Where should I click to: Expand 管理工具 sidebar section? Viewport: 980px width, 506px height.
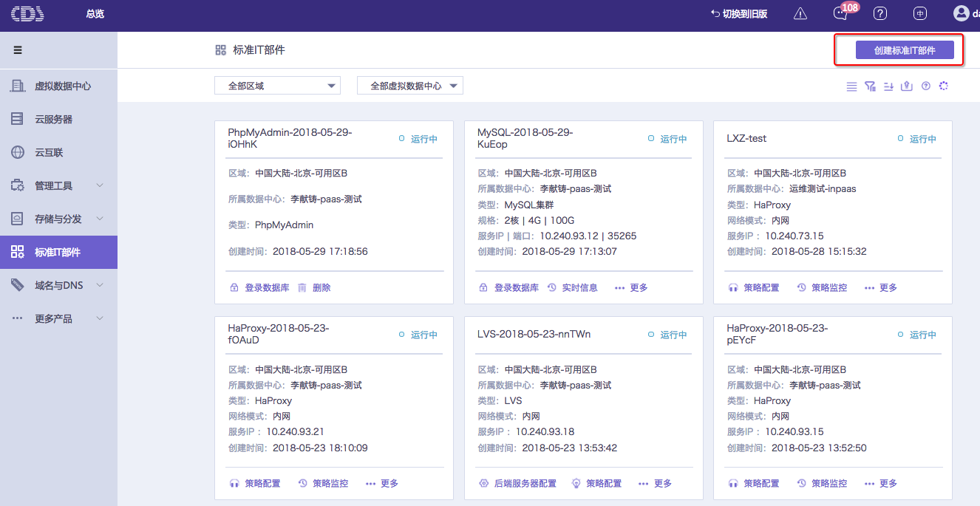58,185
